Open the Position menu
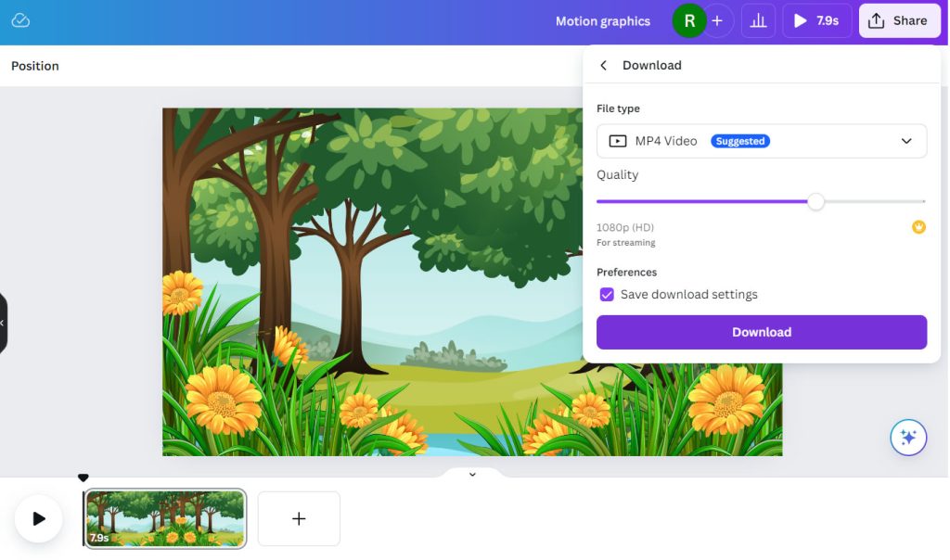 (34, 65)
